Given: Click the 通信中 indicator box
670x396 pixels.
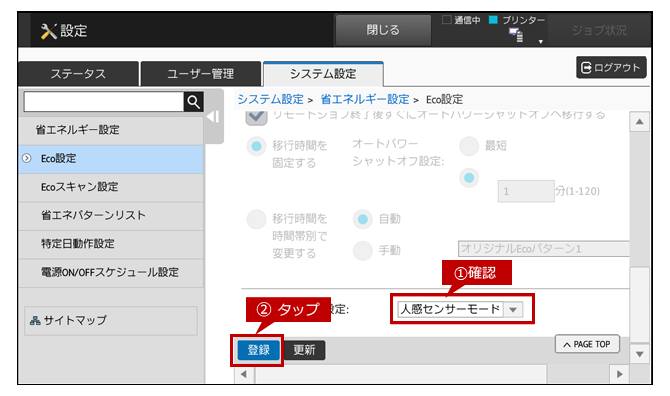Looking at the screenshot, I should [x=447, y=20].
